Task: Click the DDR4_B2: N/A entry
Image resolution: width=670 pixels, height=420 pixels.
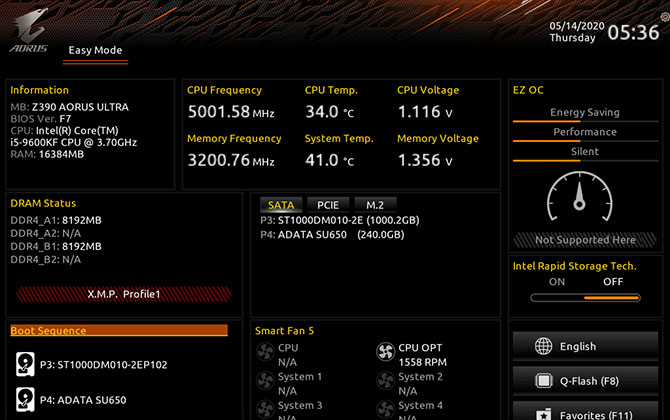Action: click(x=46, y=260)
